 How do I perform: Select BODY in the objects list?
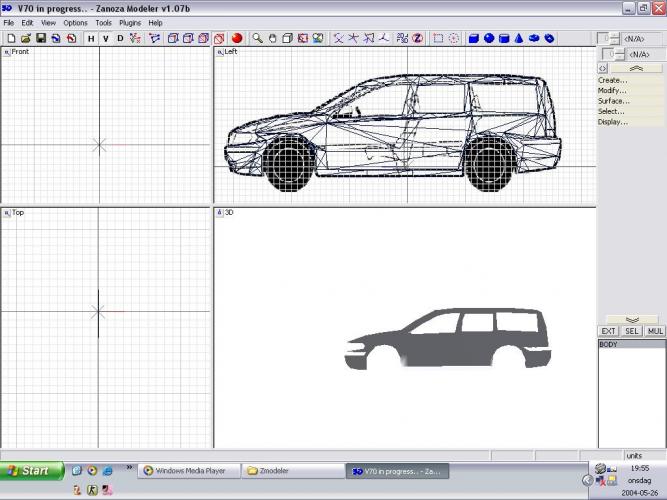point(609,345)
